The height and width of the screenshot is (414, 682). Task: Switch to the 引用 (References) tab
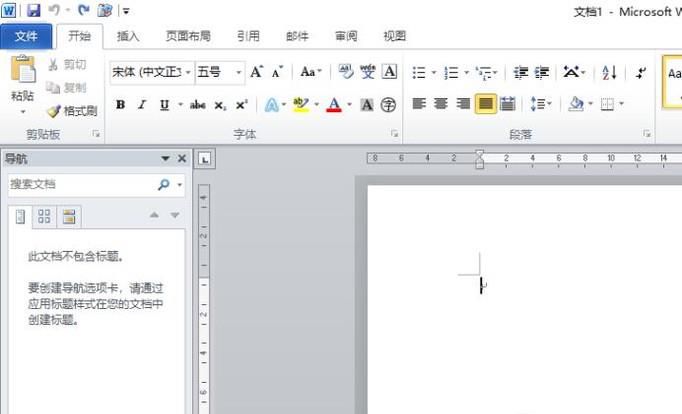pyautogui.click(x=248, y=36)
